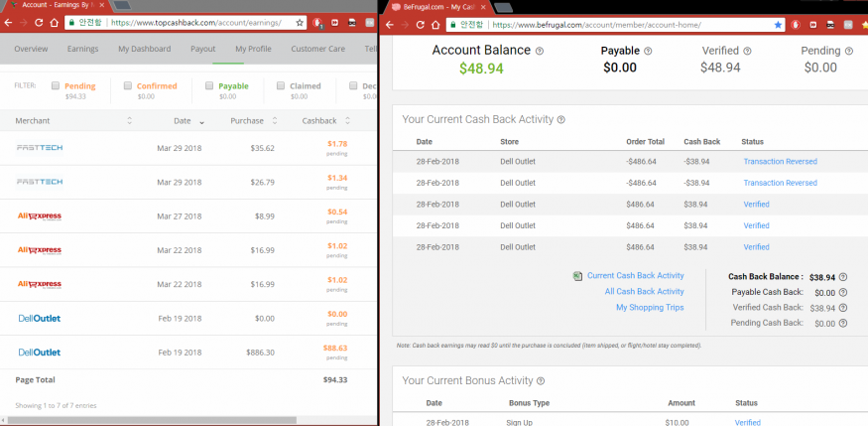Tick the Payable filter checkbox

(209, 86)
